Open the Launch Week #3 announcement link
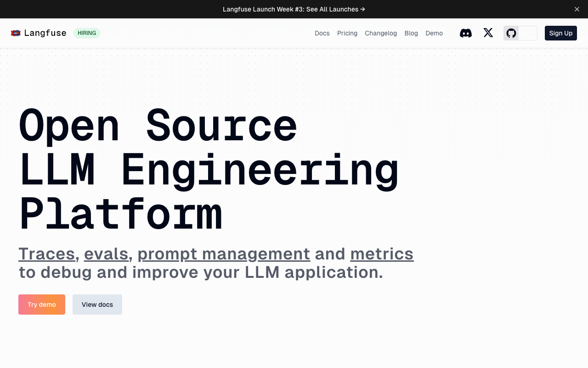 pos(294,9)
